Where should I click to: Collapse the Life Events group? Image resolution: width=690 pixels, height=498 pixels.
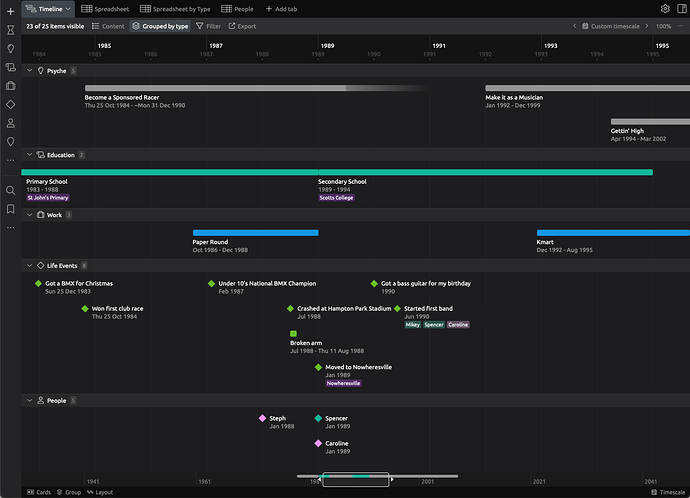29,266
